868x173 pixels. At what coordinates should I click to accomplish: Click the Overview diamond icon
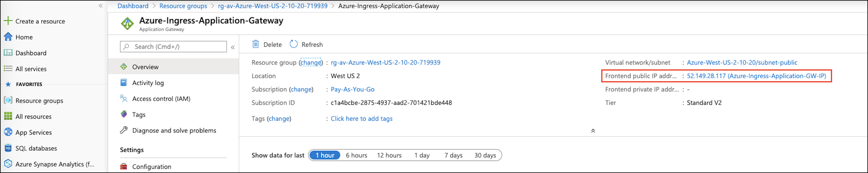click(124, 66)
